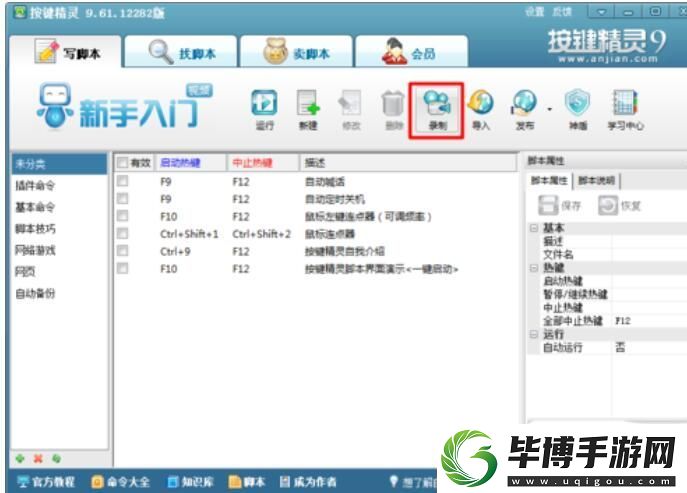This screenshot has width=687, height=493.
Task: Open 脚本 folder link in bottom bar
Action: tap(247, 482)
